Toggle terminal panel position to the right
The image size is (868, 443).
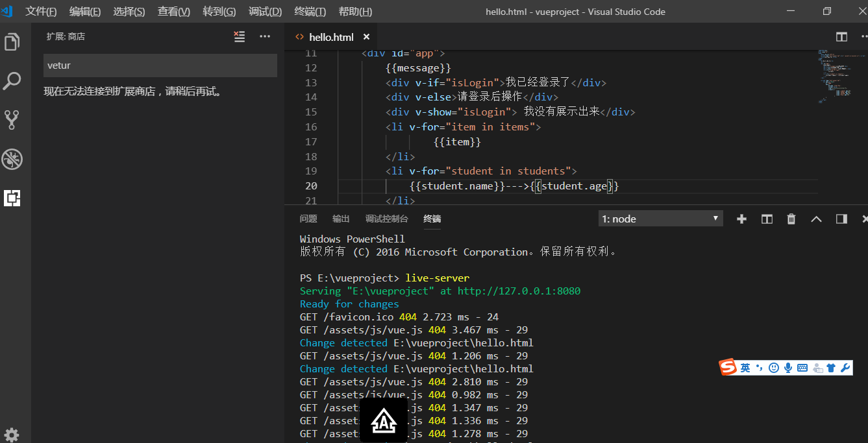[x=841, y=219]
